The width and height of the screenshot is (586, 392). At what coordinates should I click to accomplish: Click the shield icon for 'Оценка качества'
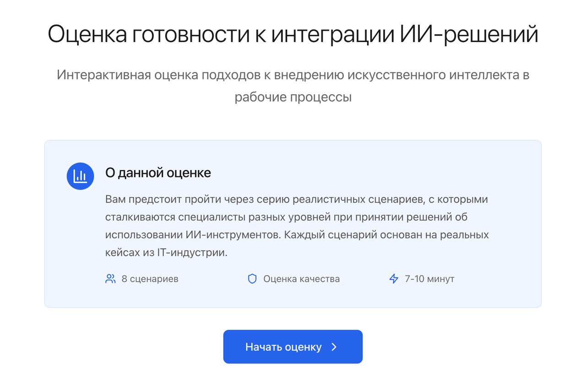(x=253, y=278)
